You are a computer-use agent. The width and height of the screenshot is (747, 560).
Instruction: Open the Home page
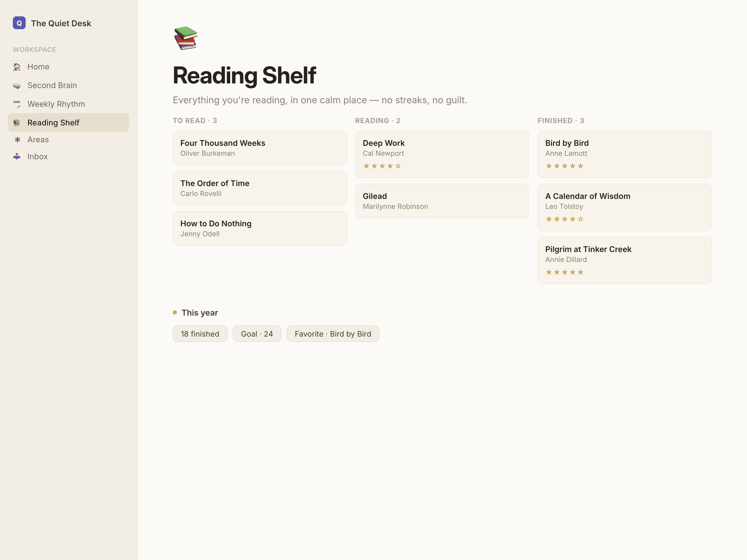(x=69, y=67)
